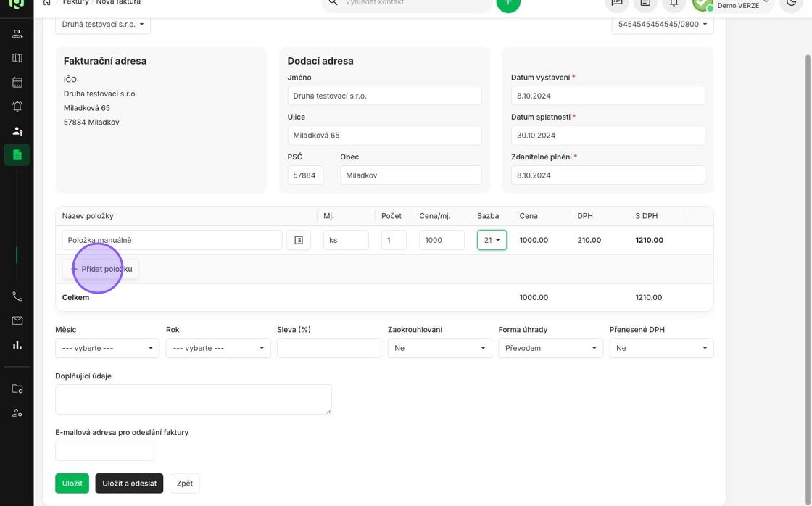
Task: Open the Přenesené DPH dropdown
Action: pyautogui.click(x=661, y=348)
